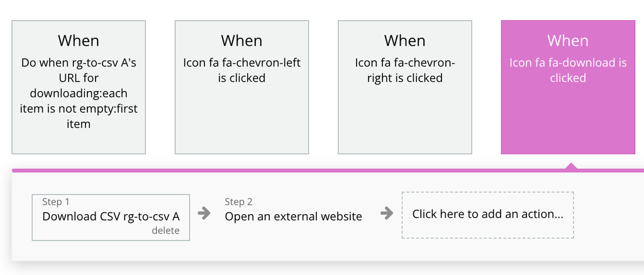The height and width of the screenshot is (275, 644).
Task: Open the Download CSV rg-to-csv A action
Action: pos(111,217)
